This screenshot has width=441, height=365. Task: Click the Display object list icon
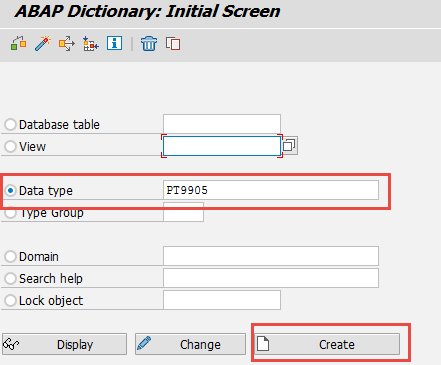tap(91, 44)
